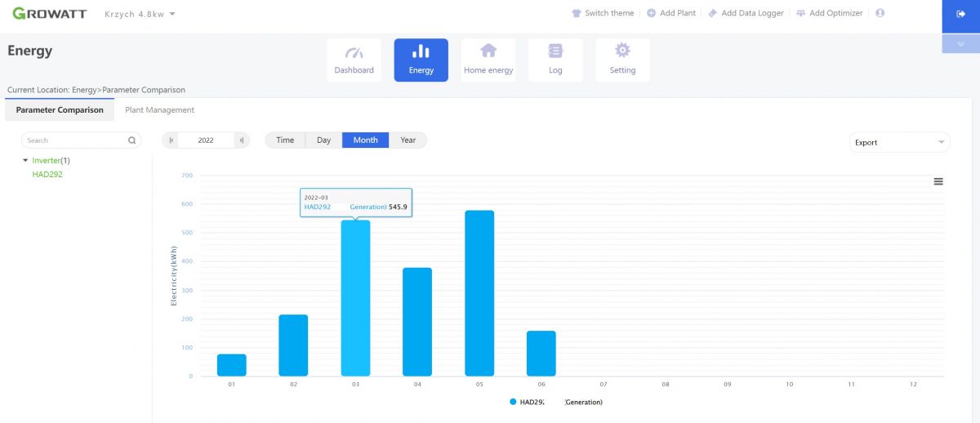Select the Day time range

pyautogui.click(x=324, y=140)
